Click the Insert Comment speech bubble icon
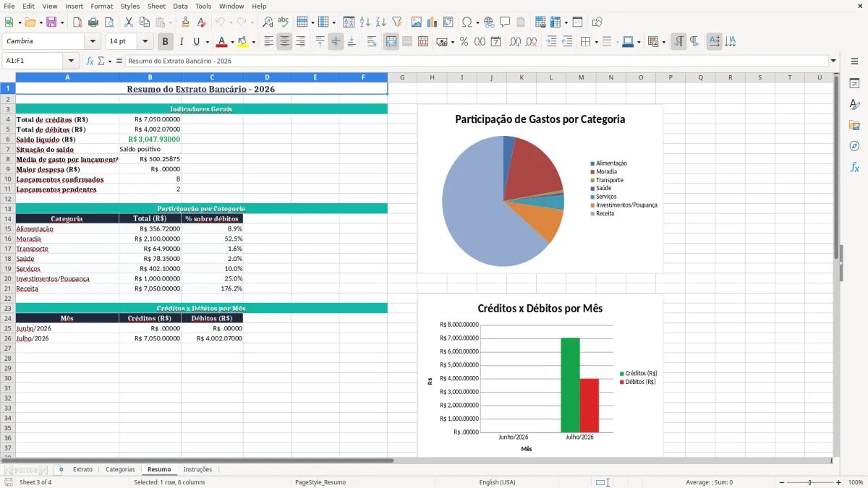868x488 pixels. pyautogui.click(x=505, y=22)
